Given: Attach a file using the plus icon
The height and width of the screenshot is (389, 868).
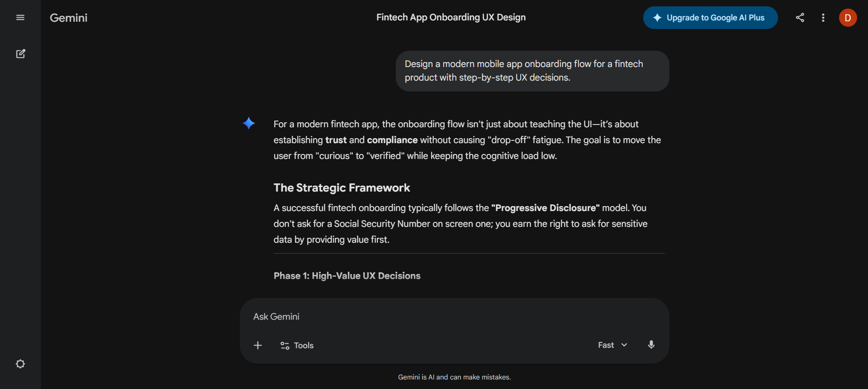Looking at the screenshot, I should (257, 345).
